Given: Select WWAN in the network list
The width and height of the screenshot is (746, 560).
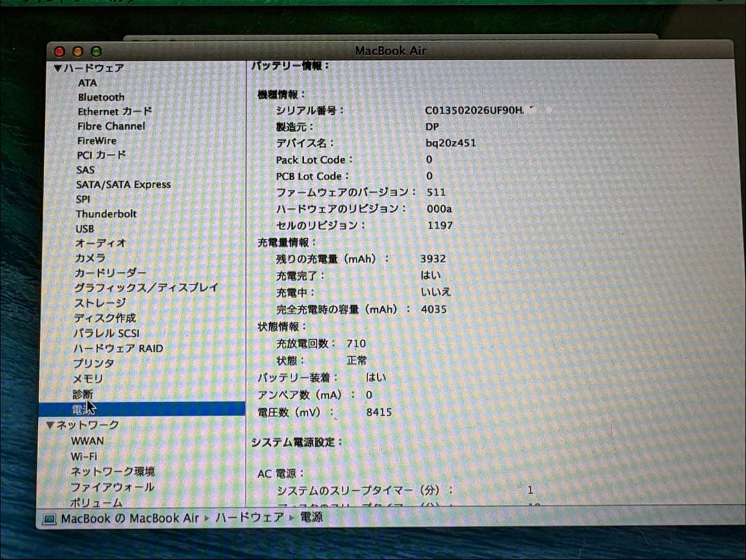Looking at the screenshot, I should pos(87,441).
